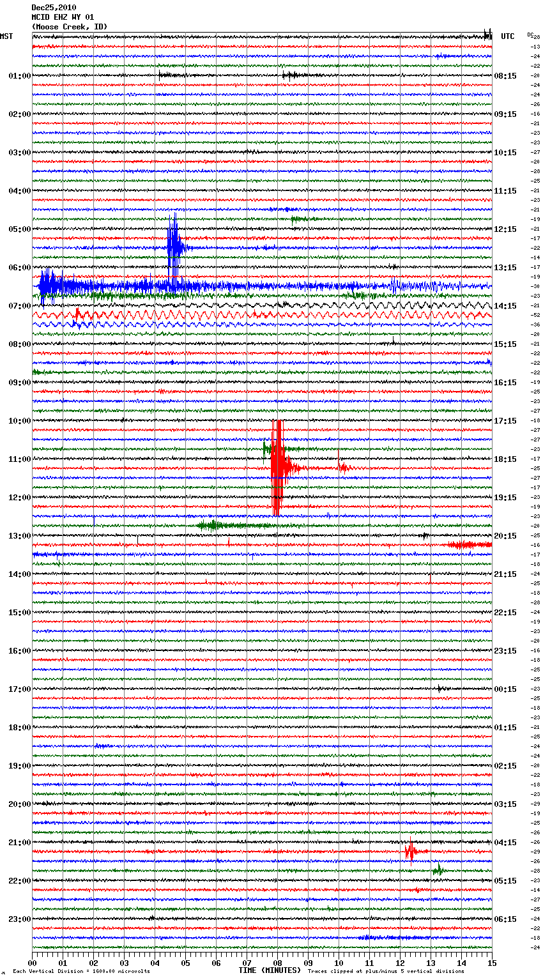Select the 09:00 MST row label
Image resolution: width=543 pixels, height=980 pixels.
point(20,383)
